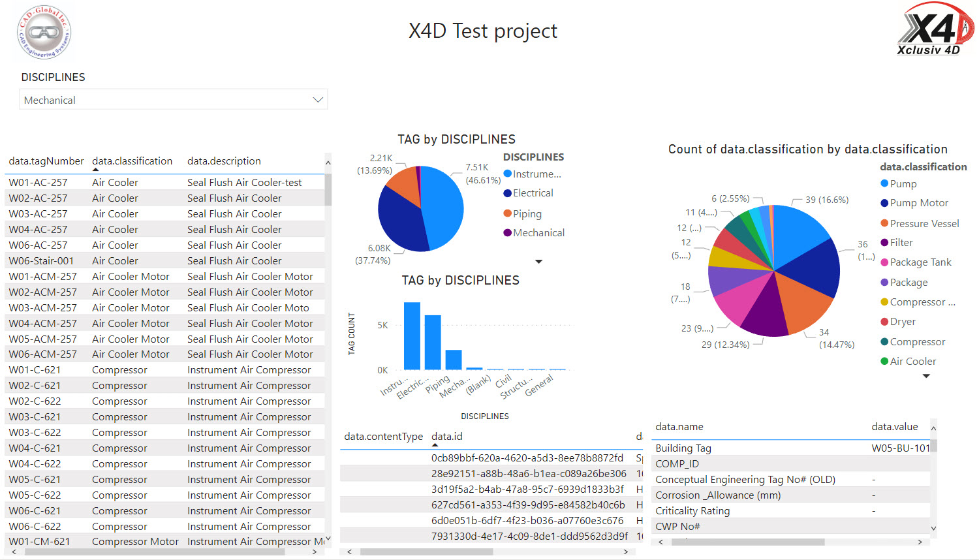Select the Pump Motor legend item

point(914,203)
